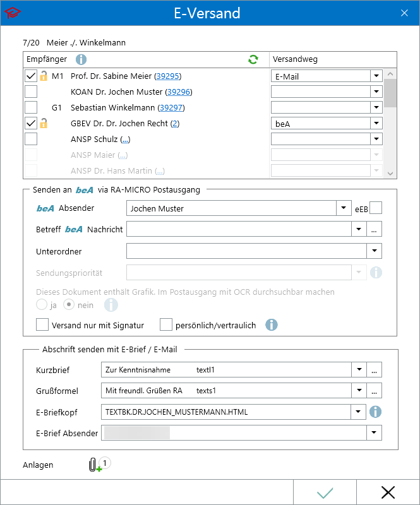Viewport: 420px width, 505px height.
Task: Enable the eEB checkbox
Action: click(x=376, y=208)
